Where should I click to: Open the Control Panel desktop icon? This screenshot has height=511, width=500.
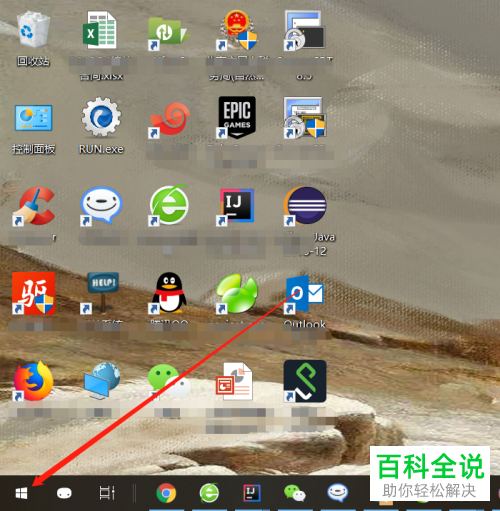pyautogui.click(x=33, y=117)
